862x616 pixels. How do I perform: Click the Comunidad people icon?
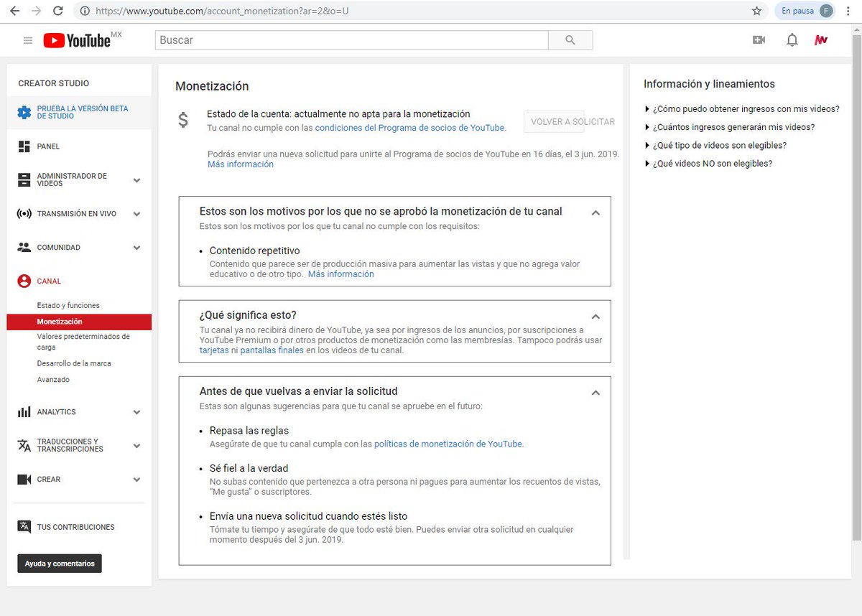pyautogui.click(x=24, y=247)
